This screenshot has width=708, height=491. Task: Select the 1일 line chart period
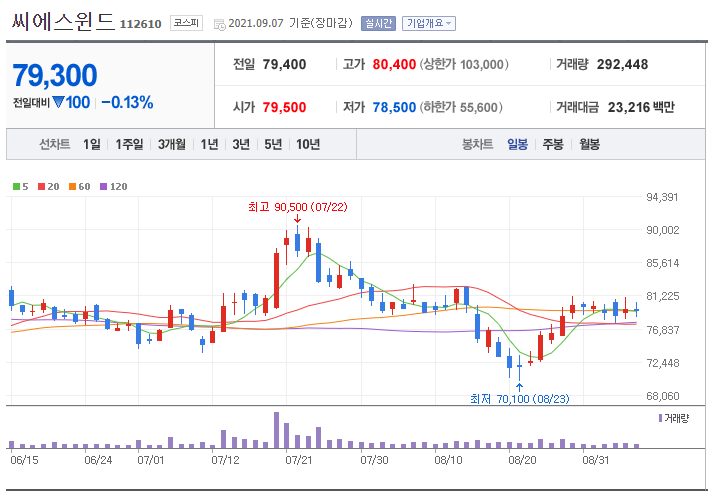click(x=92, y=144)
